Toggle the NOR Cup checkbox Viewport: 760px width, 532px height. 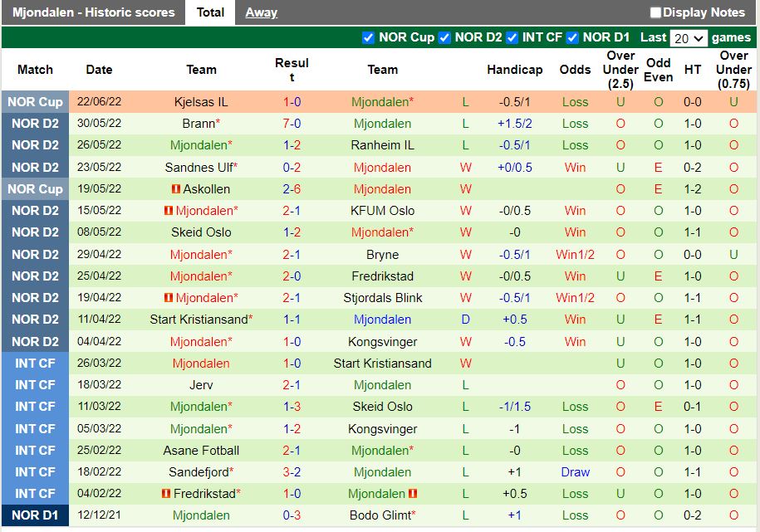(368, 38)
